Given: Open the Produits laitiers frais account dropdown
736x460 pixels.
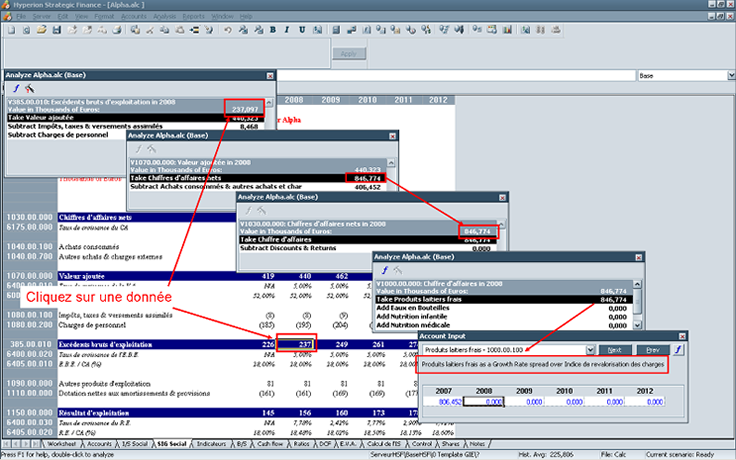Looking at the screenshot, I should (590, 350).
